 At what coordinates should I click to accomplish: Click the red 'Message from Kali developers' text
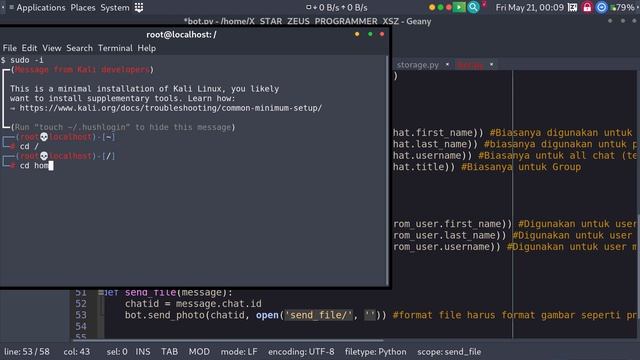(83, 70)
